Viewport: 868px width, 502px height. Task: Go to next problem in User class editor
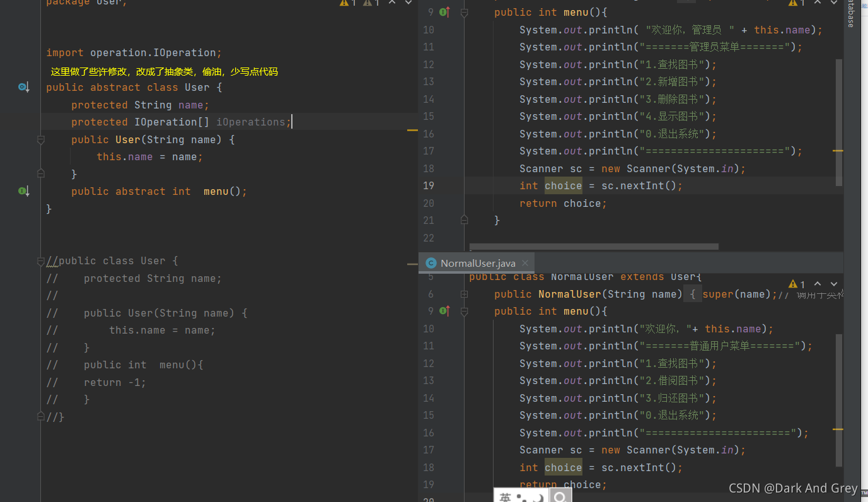point(408,3)
